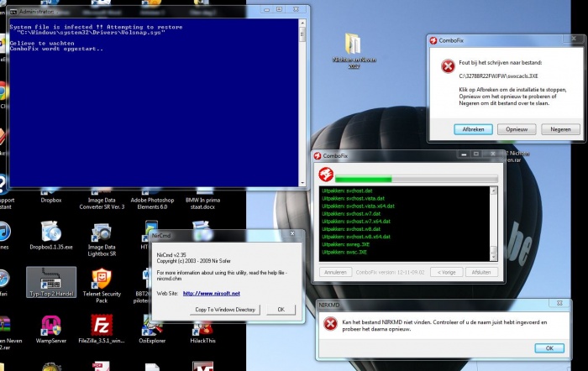Click Afbreken to abort the installation
Image resolution: width=588 pixels, height=371 pixels.
coord(473,129)
